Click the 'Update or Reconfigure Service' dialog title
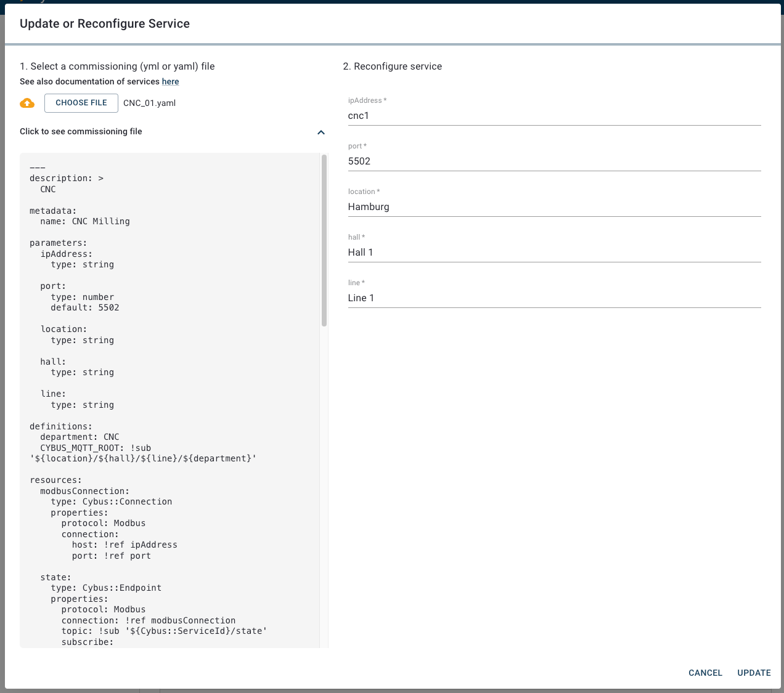Screen dimensions: 784x693 105,23
